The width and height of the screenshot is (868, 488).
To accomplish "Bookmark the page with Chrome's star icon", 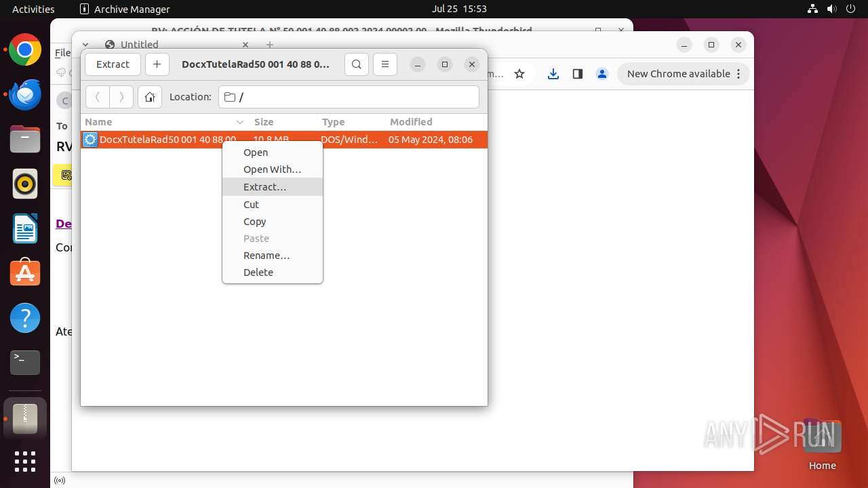I will pos(519,74).
